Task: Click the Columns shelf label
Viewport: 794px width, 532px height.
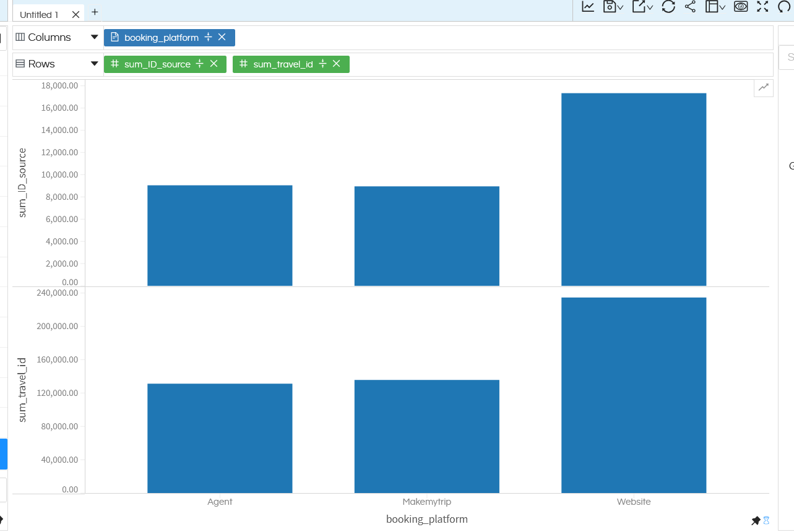Action: tap(50, 37)
